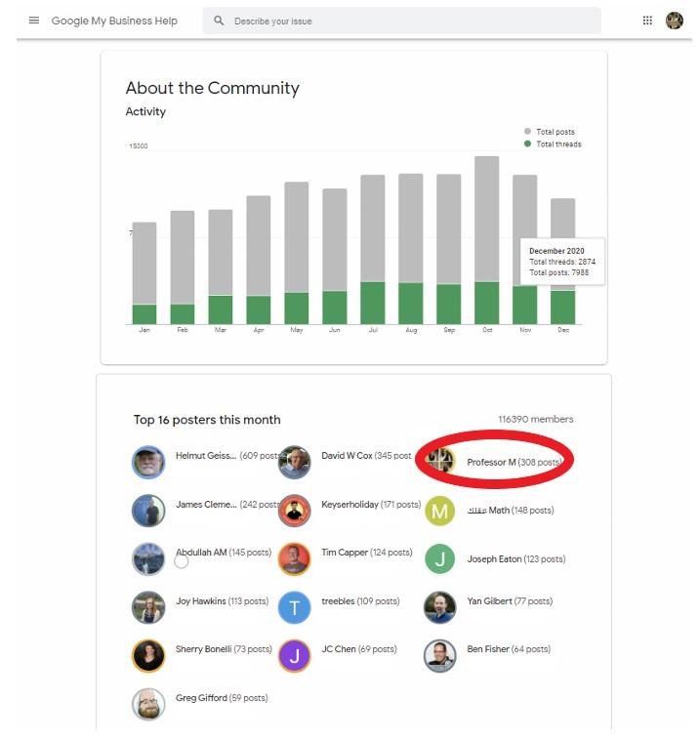Open the Google apps grid
700x741 pixels.
click(x=647, y=21)
